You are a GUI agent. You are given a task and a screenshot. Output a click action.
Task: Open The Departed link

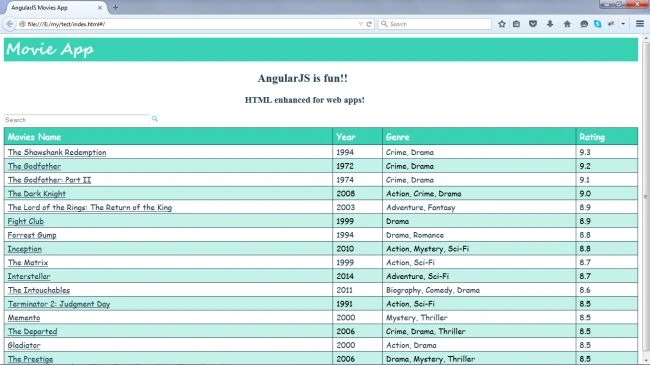click(x=32, y=331)
